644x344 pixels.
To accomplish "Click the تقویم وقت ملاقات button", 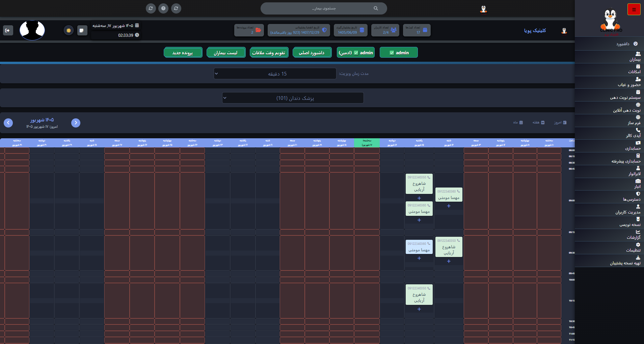I will (269, 52).
